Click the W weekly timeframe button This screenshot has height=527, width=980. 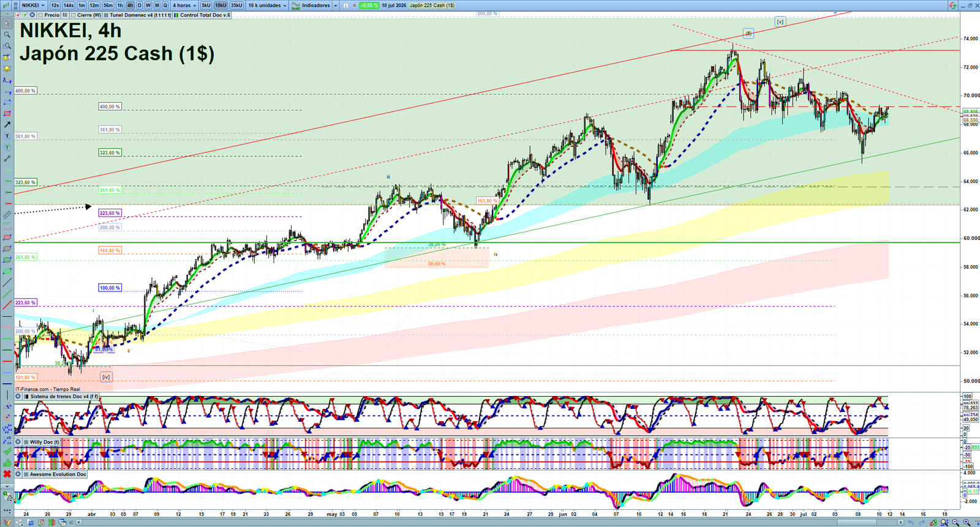[148, 6]
